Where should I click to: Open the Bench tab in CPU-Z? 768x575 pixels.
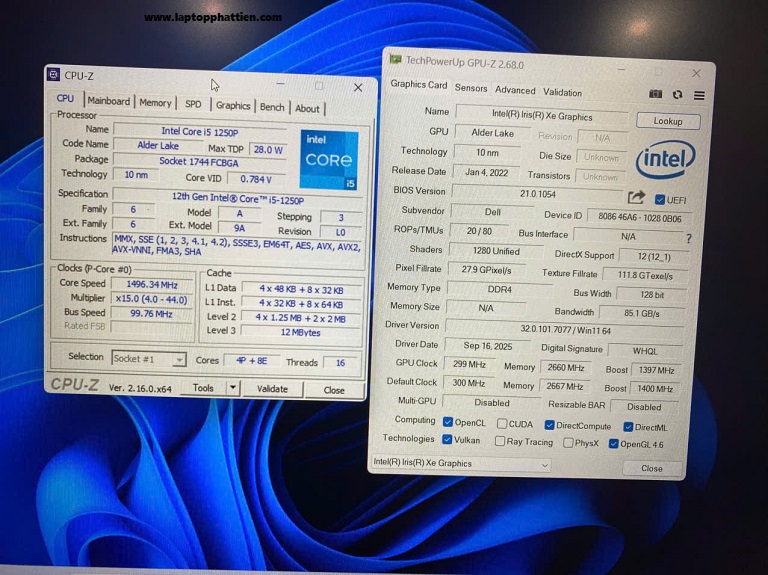[x=272, y=107]
